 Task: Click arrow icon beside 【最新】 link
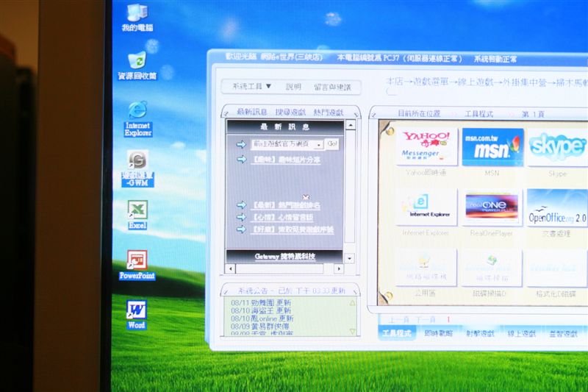point(242,204)
